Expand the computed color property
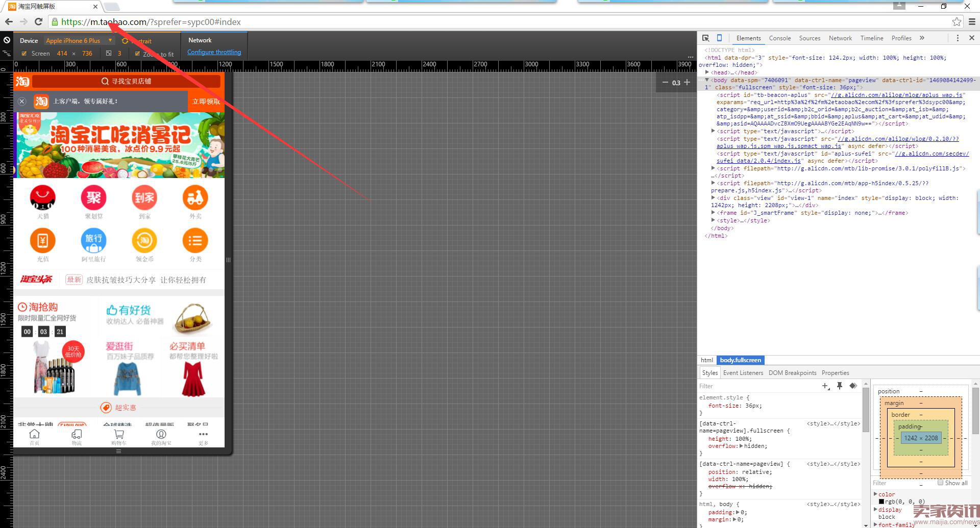Viewport: 980px width, 528px height. (x=876, y=494)
